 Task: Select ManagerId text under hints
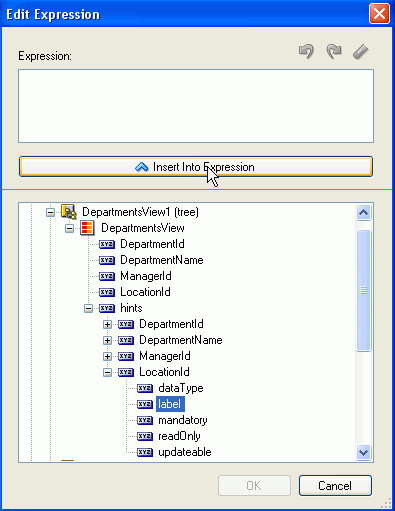point(165,356)
